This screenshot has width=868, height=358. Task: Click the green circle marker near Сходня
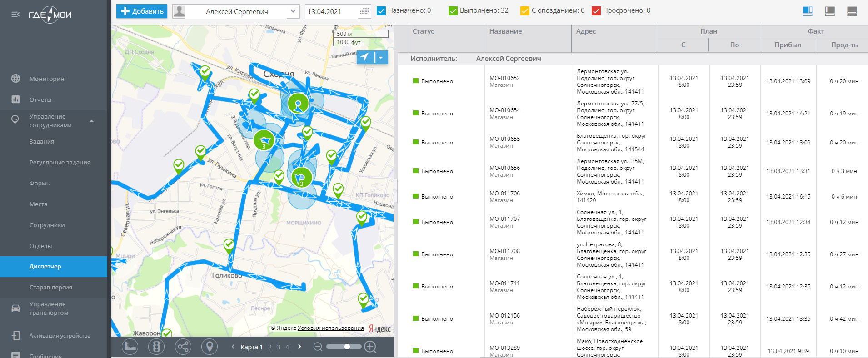coord(298,104)
